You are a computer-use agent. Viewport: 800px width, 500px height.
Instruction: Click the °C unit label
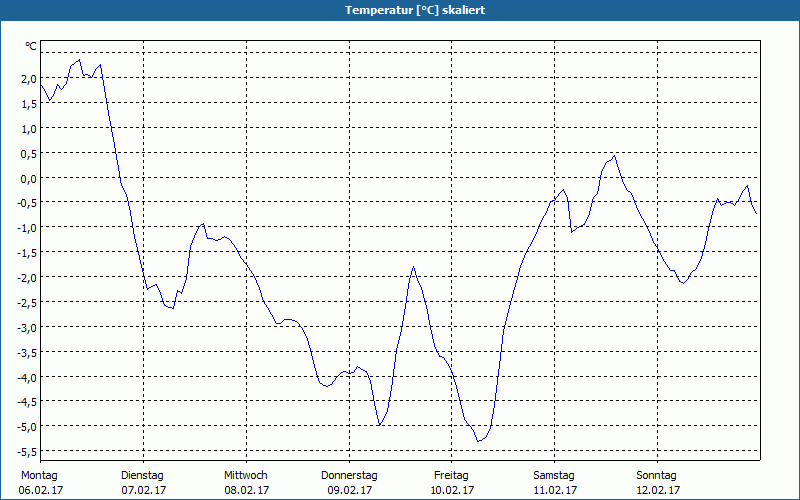[31, 46]
